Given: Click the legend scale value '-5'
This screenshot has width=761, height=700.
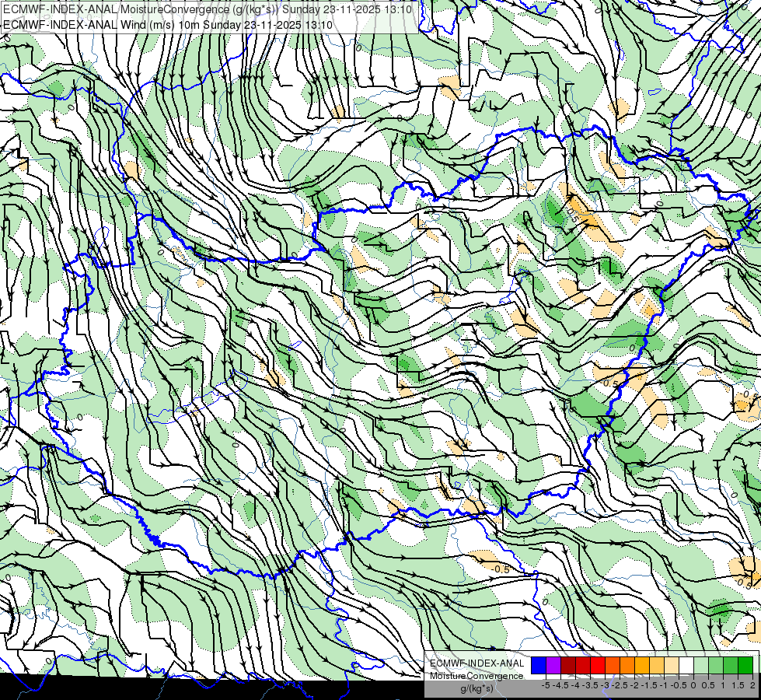Looking at the screenshot, I should pyautogui.click(x=546, y=685).
